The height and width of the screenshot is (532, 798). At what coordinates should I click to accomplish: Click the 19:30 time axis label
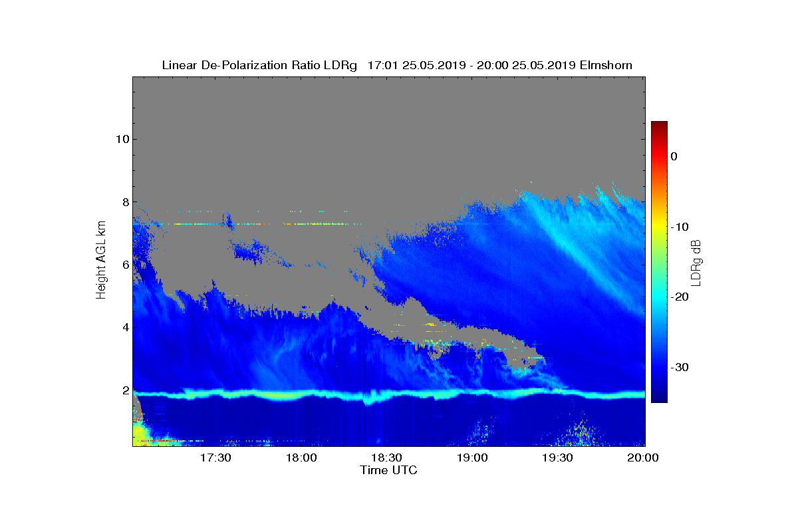click(x=557, y=458)
